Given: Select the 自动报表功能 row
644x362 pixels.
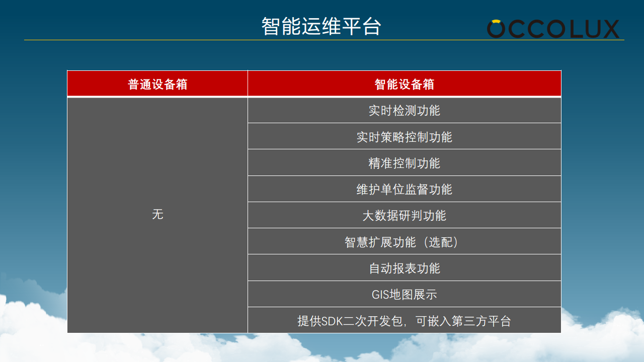Looking at the screenshot, I should tap(405, 267).
